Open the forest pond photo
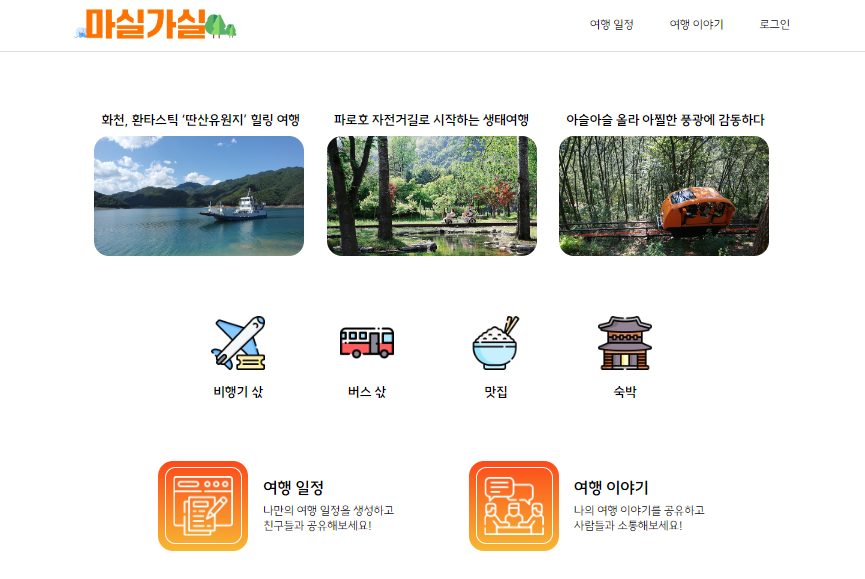This screenshot has width=865, height=579. pos(432,196)
